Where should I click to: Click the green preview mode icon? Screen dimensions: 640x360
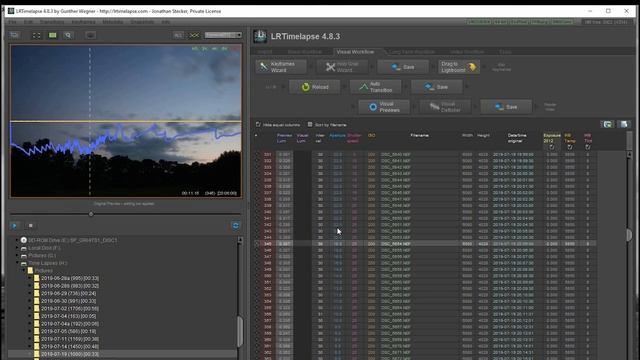(x=53, y=36)
